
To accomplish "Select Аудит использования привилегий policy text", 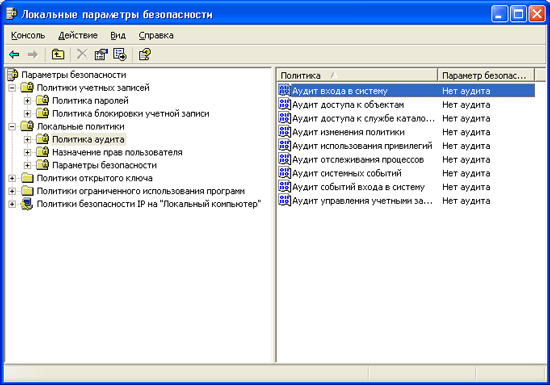I will (362, 146).
